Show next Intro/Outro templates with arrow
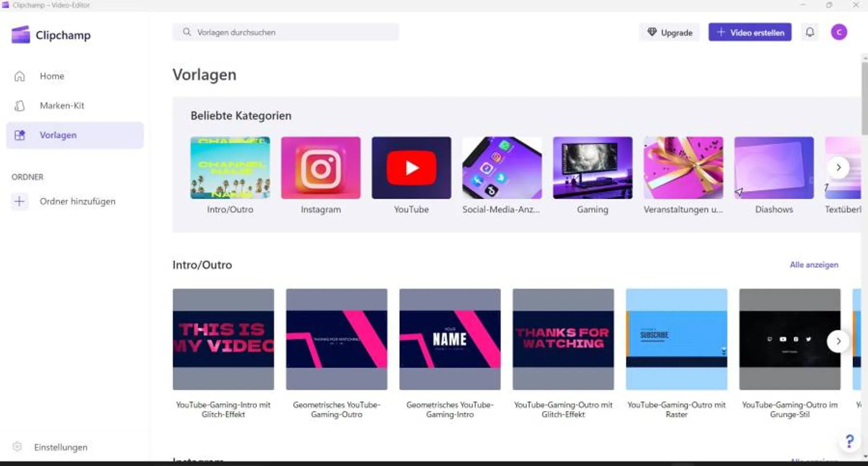The height and width of the screenshot is (466, 868). click(x=838, y=341)
